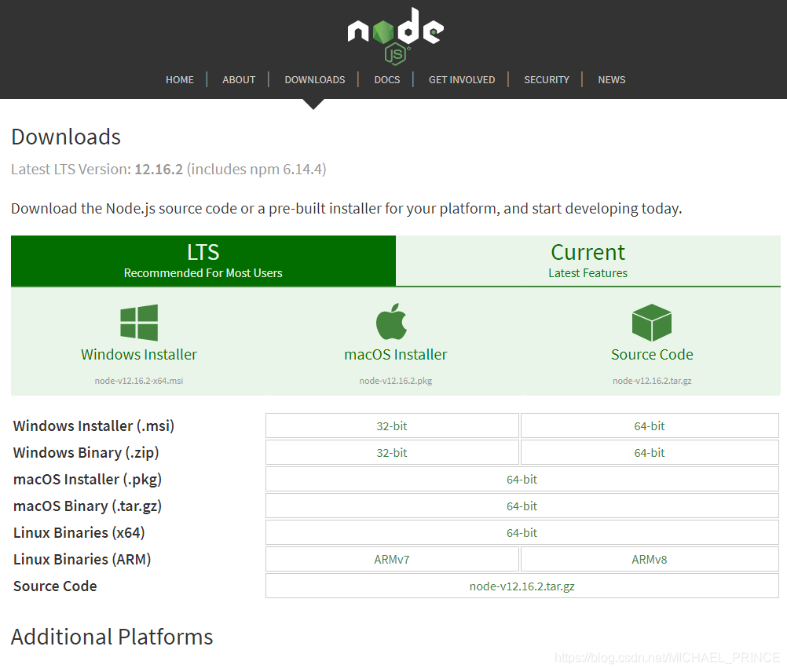
Task: Click node-v12.16.2-x64.msi filename
Action: [x=139, y=381]
